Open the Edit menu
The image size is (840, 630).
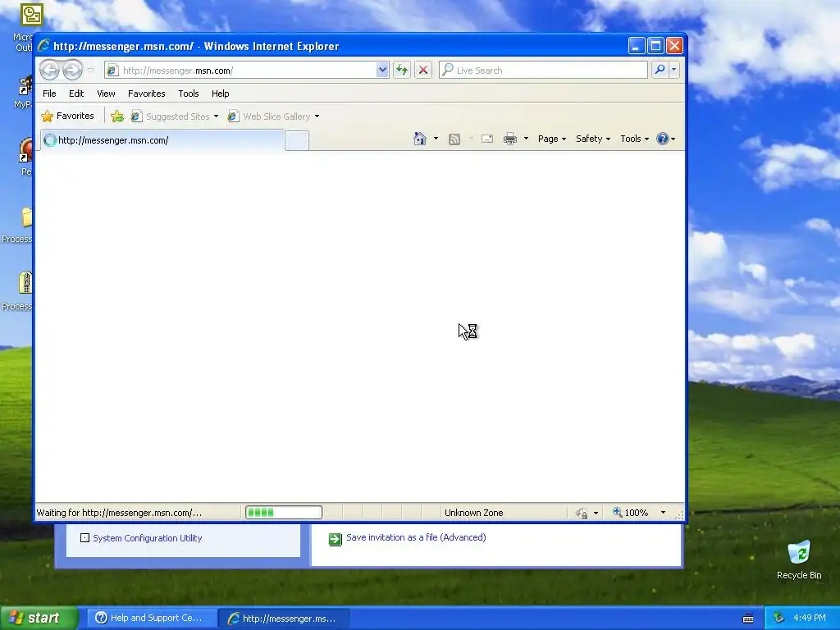coord(76,94)
